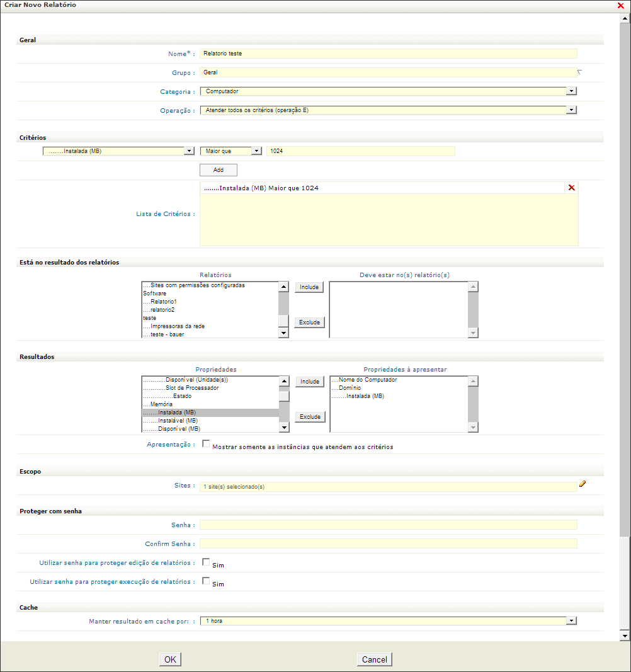Click scroll-up arrow of Deve estar no(s) relatório(s) list
This screenshot has height=672, width=631.
[x=473, y=287]
